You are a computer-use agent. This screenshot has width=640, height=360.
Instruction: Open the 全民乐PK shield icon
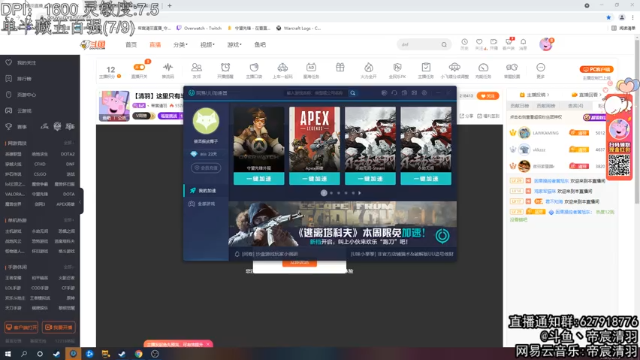[x=397, y=70]
